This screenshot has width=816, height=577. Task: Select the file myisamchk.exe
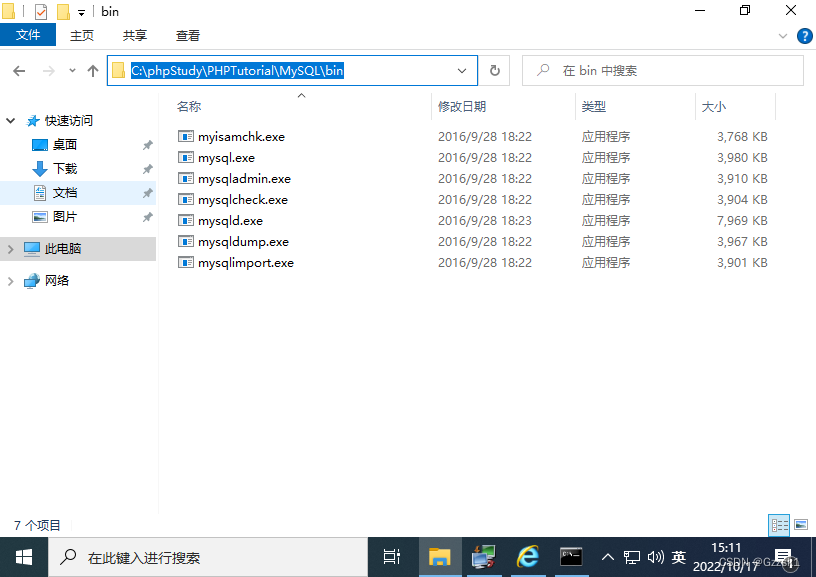point(241,137)
